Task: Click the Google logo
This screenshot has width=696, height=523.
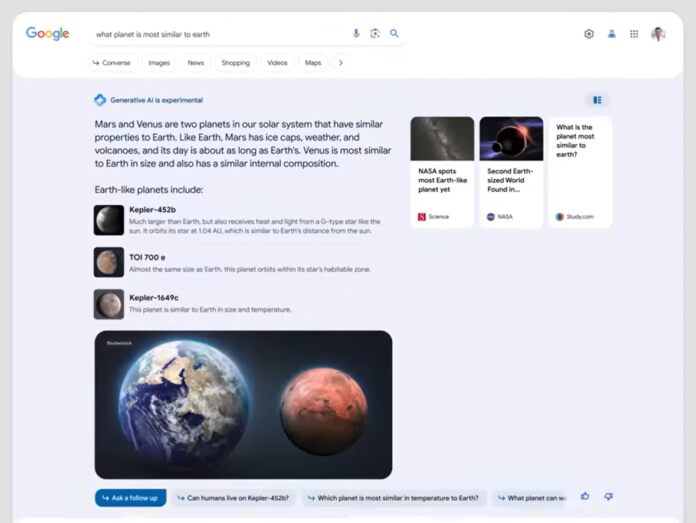Action: pyautogui.click(x=47, y=33)
